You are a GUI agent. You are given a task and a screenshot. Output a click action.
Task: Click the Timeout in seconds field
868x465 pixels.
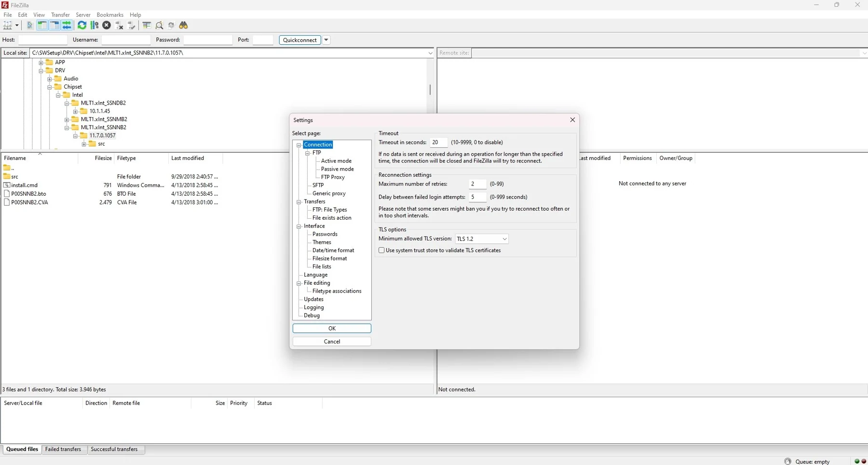pos(438,143)
